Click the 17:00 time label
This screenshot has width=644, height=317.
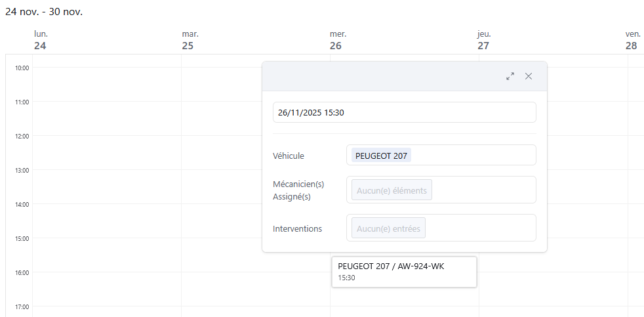tap(21, 306)
